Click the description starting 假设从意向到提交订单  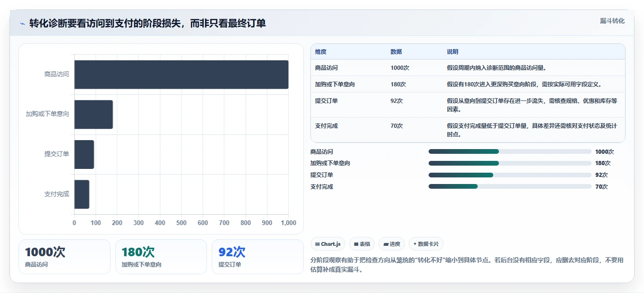[x=532, y=105]
